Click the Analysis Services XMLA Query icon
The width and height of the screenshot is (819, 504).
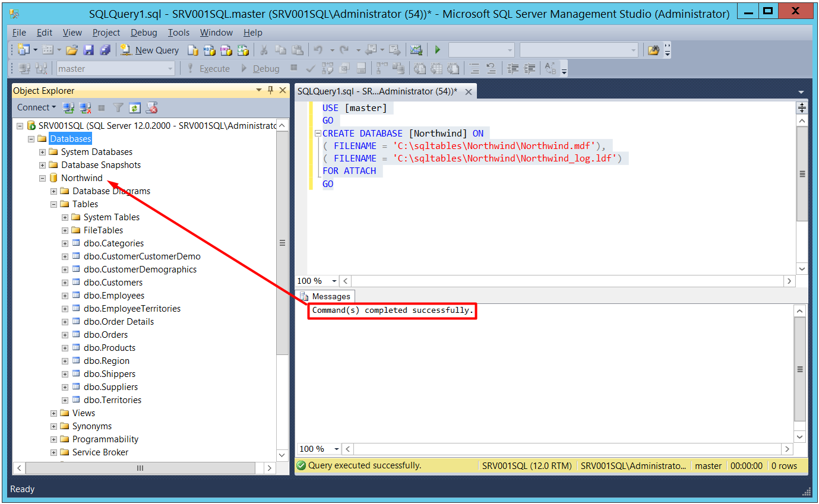point(243,50)
